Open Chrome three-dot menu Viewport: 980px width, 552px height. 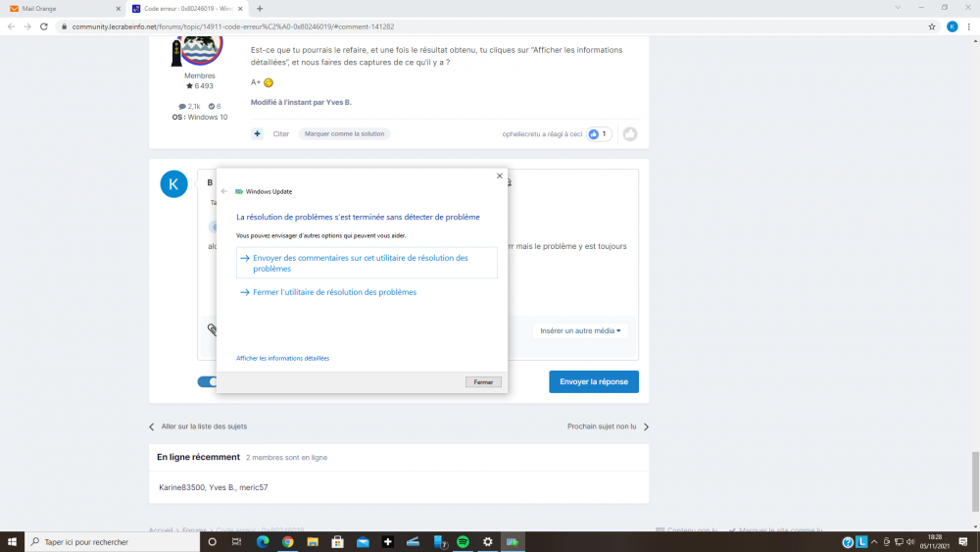[x=969, y=26]
